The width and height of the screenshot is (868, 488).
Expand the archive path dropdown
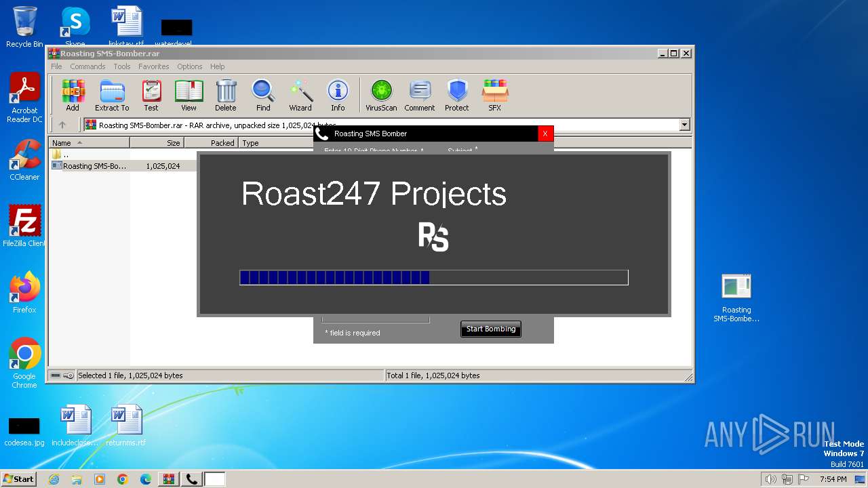click(x=684, y=125)
